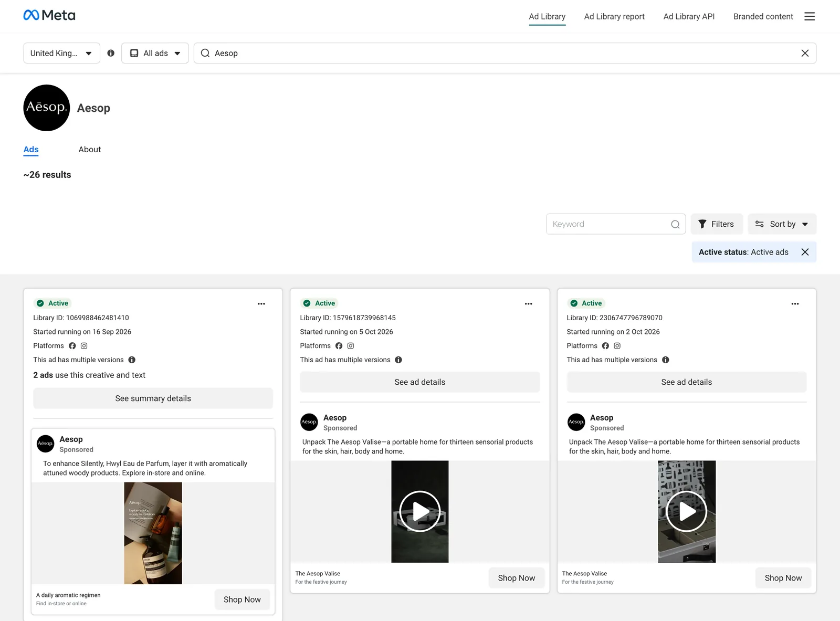Click See summary details button
Screen dimensions: 840x621
coord(153,398)
